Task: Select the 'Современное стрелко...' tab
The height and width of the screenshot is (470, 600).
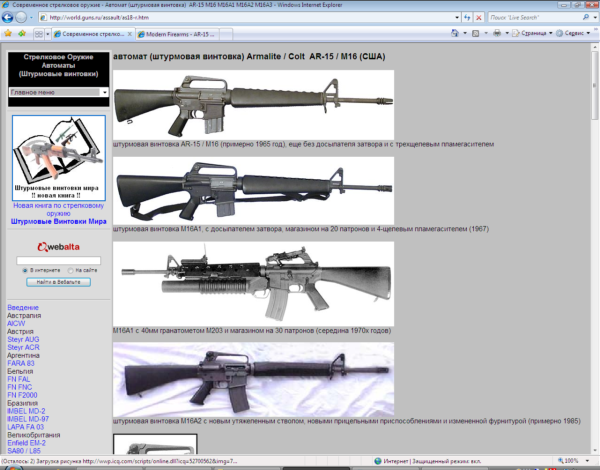Action: pyautogui.click(x=84, y=33)
